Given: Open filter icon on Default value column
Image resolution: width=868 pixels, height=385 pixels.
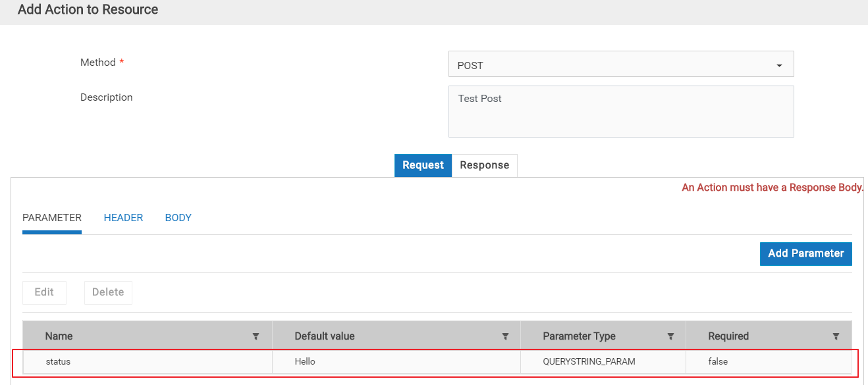Looking at the screenshot, I should (505, 336).
